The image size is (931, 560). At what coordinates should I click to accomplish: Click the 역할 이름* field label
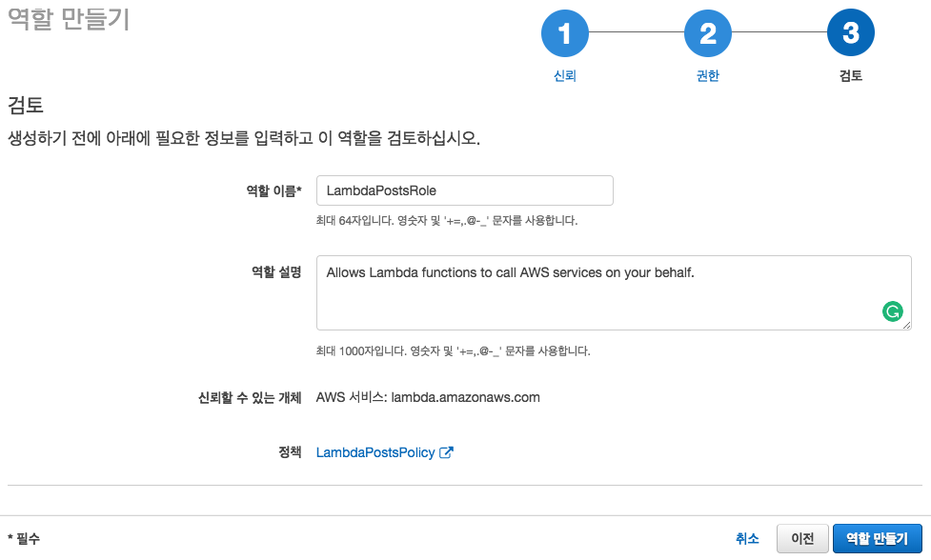click(x=273, y=191)
